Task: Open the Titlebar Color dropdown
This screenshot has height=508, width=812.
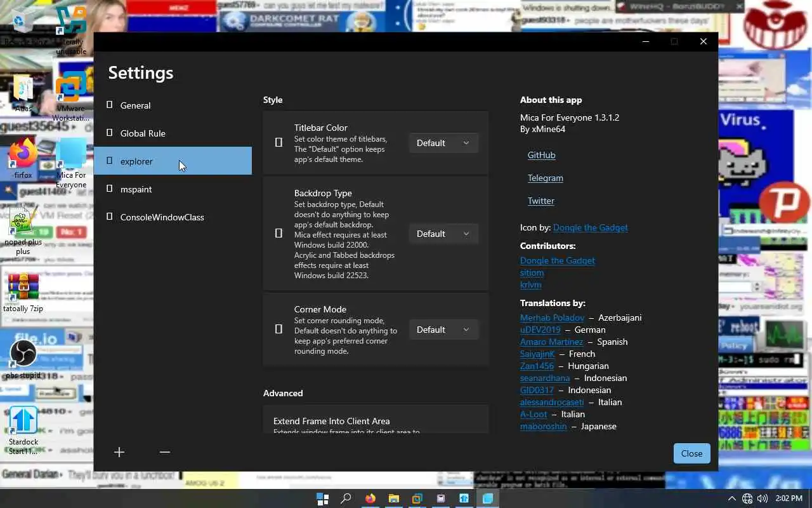Action: 443,143
